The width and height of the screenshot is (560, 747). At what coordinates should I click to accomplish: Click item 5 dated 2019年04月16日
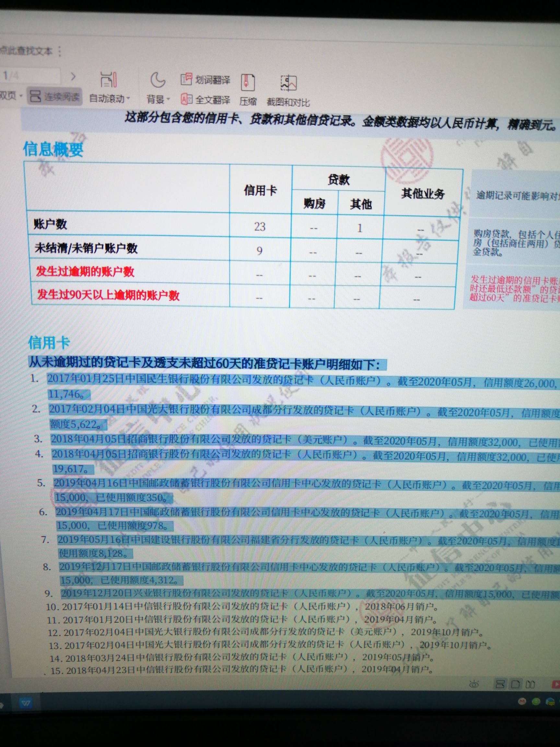(x=307, y=491)
